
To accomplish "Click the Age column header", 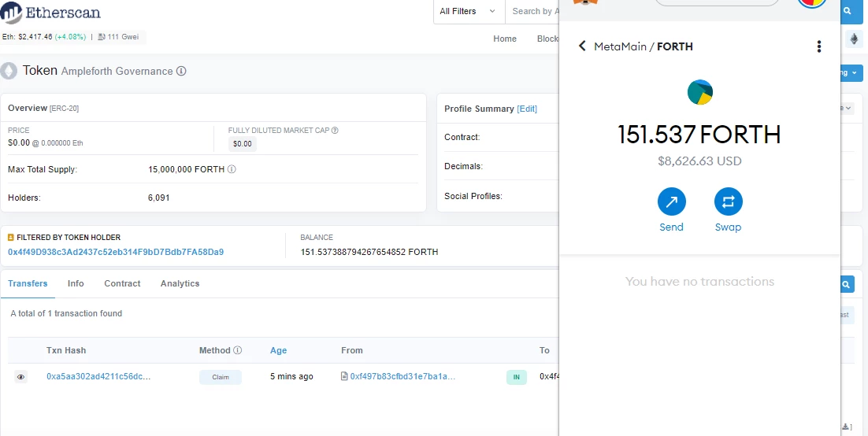I will [279, 350].
